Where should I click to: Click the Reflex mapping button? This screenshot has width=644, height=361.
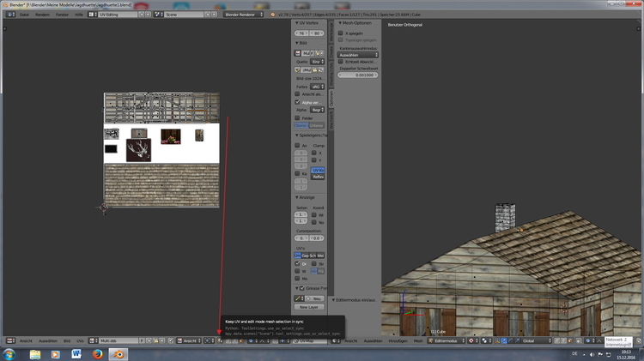point(318,177)
